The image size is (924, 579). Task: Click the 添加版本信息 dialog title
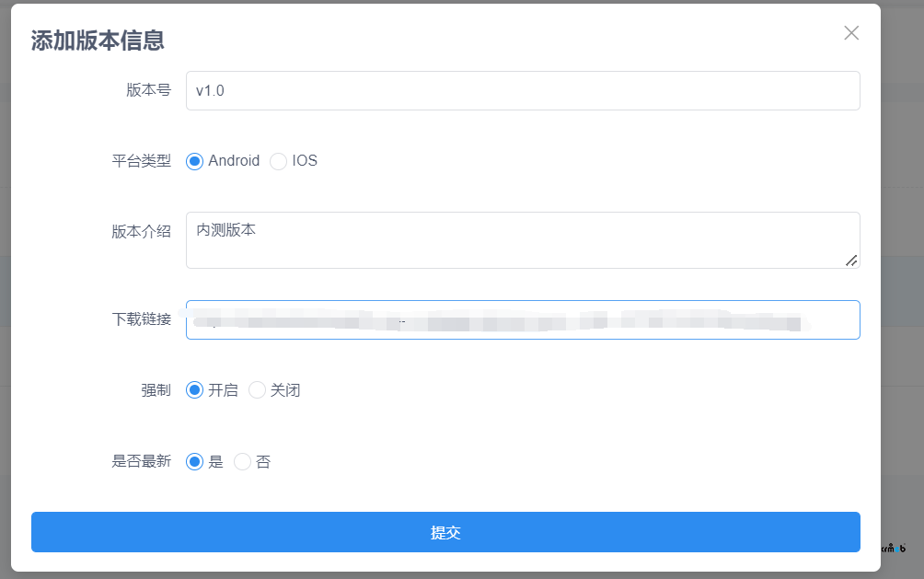(x=98, y=41)
